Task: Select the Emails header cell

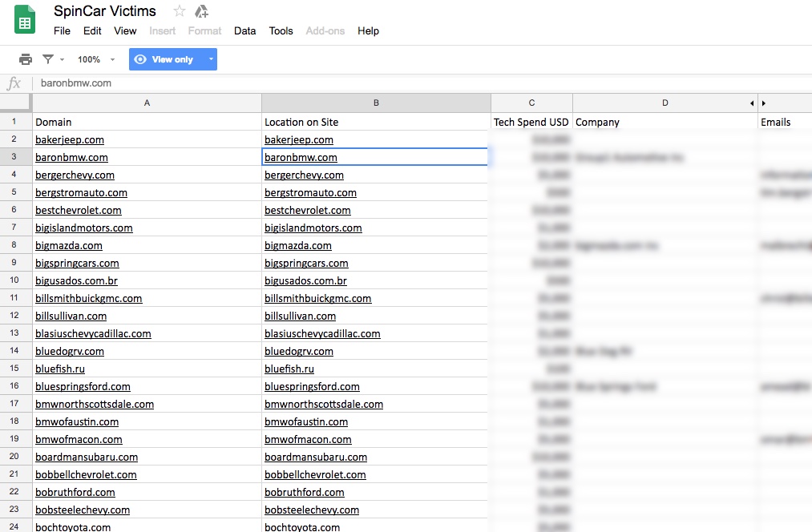Action: tap(785, 122)
